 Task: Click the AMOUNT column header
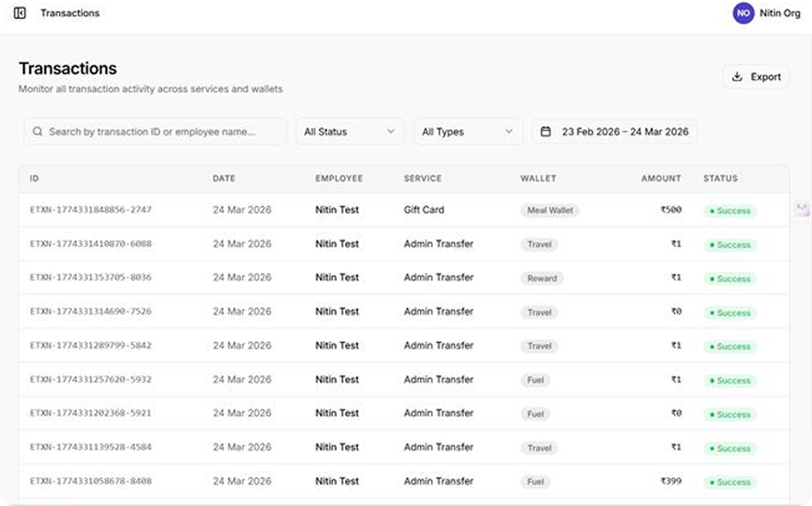(x=661, y=178)
